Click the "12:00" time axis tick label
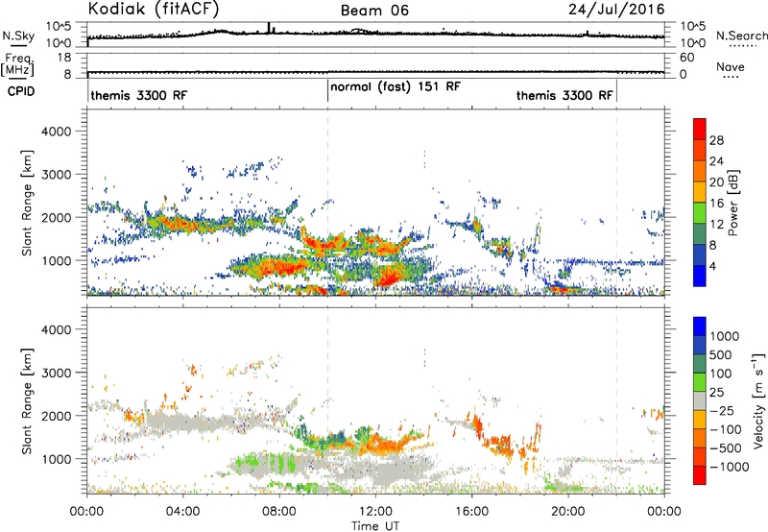768x532 pixels. 375,512
